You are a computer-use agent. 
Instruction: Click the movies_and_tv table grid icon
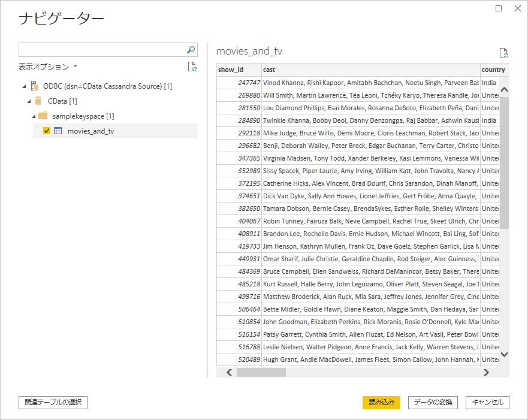tap(58, 131)
